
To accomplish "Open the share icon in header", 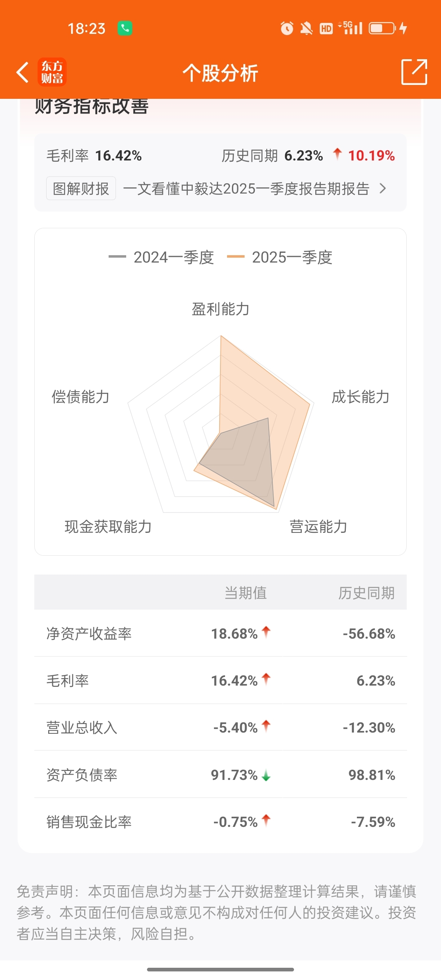I will [414, 72].
